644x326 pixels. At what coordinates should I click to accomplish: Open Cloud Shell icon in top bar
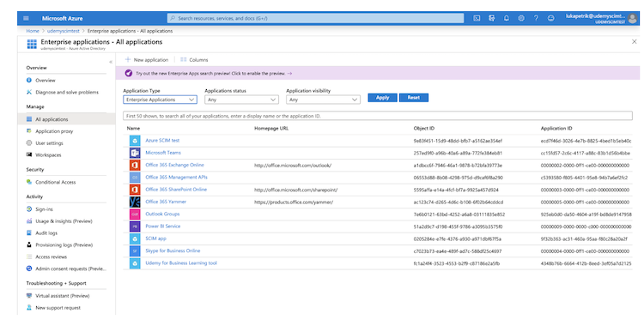click(x=477, y=18)
